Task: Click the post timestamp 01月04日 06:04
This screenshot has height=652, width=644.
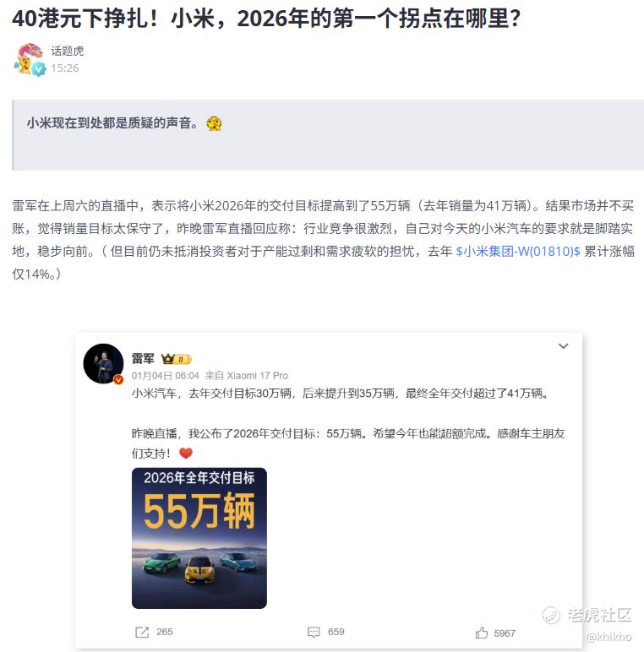Action: tap(166, 376)
